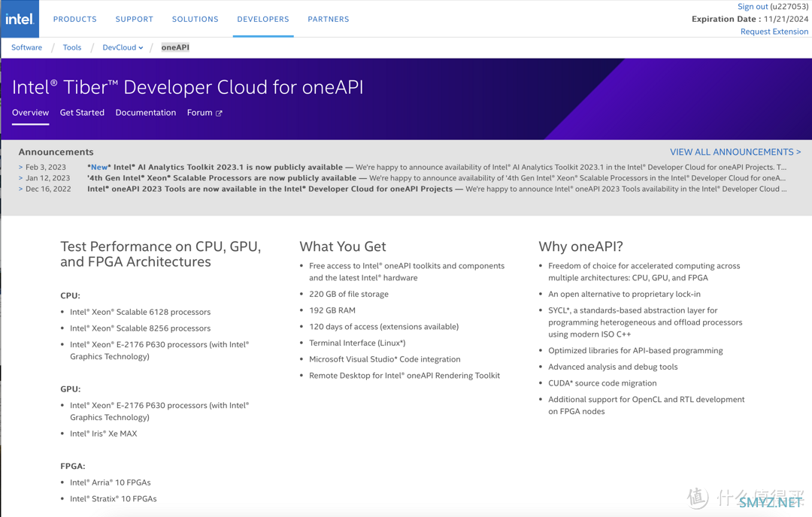812x517 pixels.
Task: Expand the Feb 3, 2023 announcement arrow
Action: (x=21, y=167)
